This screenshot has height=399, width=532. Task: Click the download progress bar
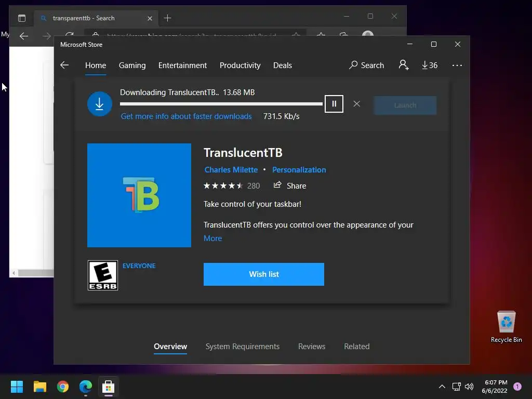point(221,104)
